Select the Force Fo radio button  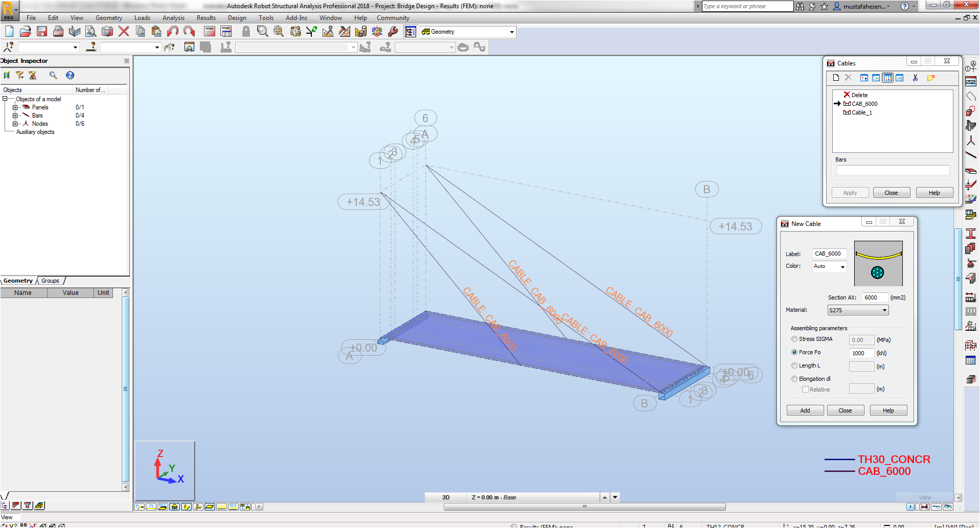794,352
